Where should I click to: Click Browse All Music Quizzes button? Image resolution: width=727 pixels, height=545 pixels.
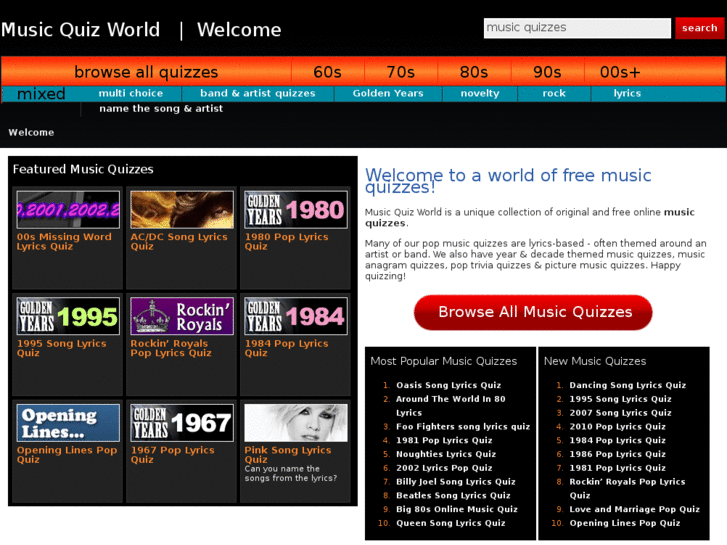[x=533, y=312]
